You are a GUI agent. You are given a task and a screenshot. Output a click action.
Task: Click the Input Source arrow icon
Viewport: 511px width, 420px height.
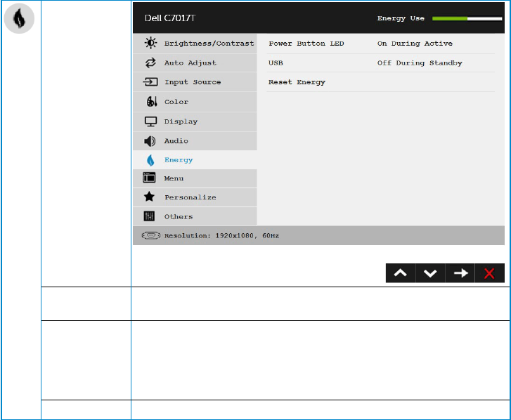click(x=150, y=81)
